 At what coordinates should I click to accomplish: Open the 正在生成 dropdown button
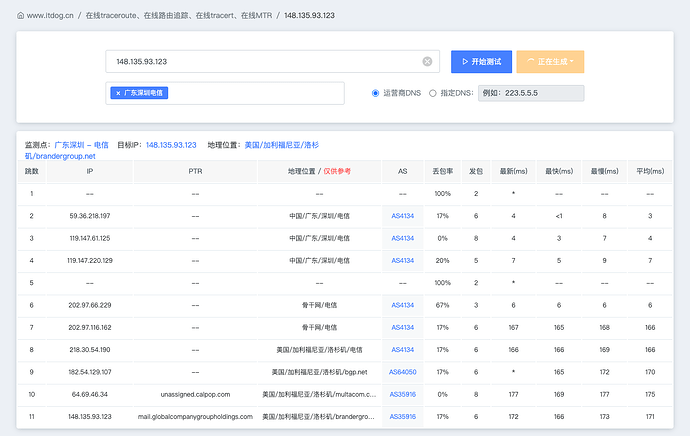550,62
